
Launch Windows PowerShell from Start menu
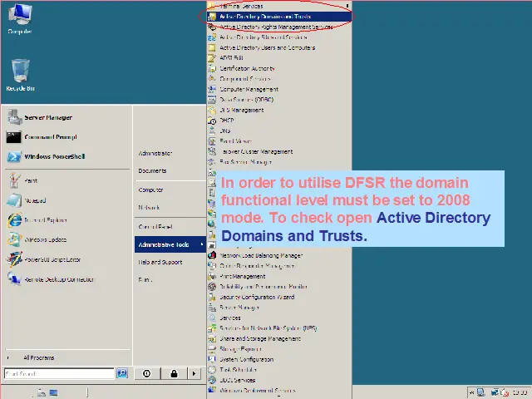67,156
